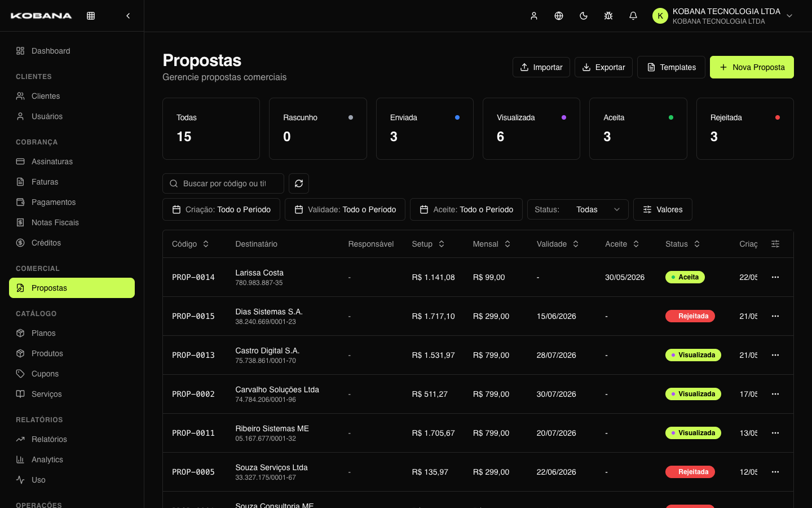
Task: Open Cupons in the sidebar
Action: pos(72,374)
